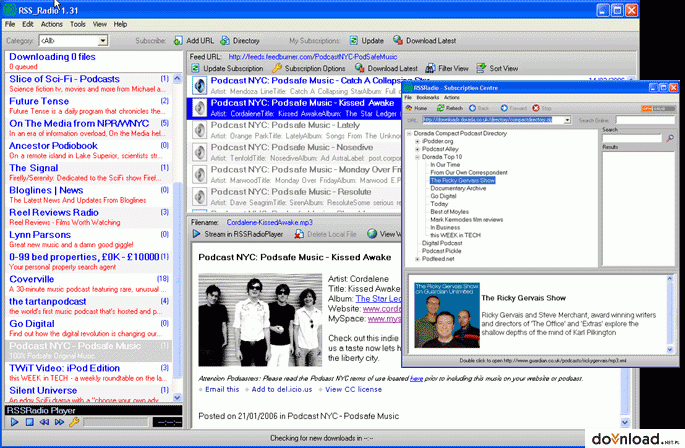Collapse Dorada Compact Podcast Directory root node

[409, 133]
